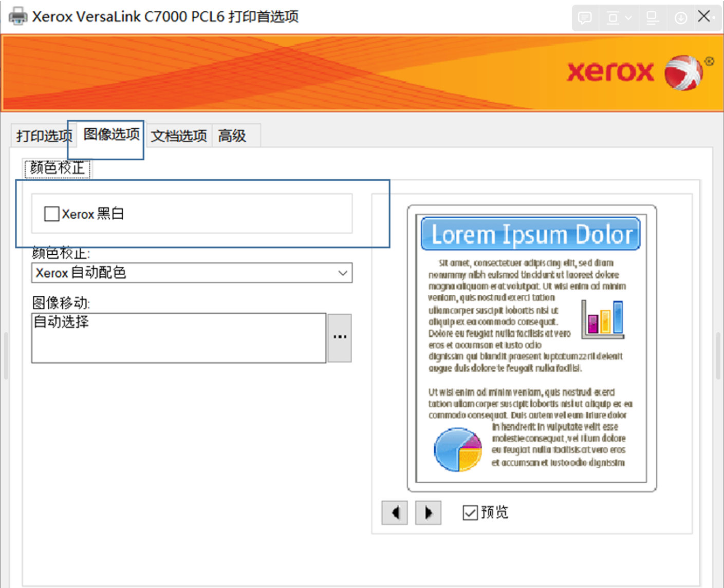Image resolution: width=724 pixels, height=588 pixels.
Task: Open the Xerox 自动配色 color correction dropdown
Action: tap(192, 273)
